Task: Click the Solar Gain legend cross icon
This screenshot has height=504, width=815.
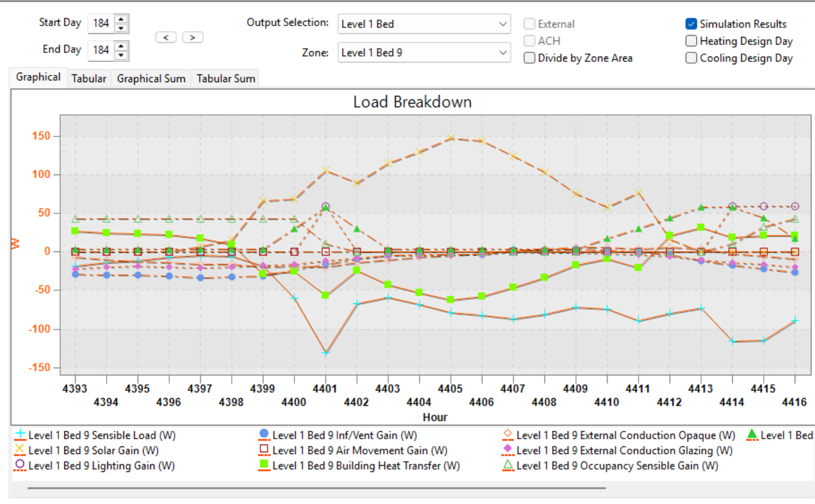Action: point(20,450)
